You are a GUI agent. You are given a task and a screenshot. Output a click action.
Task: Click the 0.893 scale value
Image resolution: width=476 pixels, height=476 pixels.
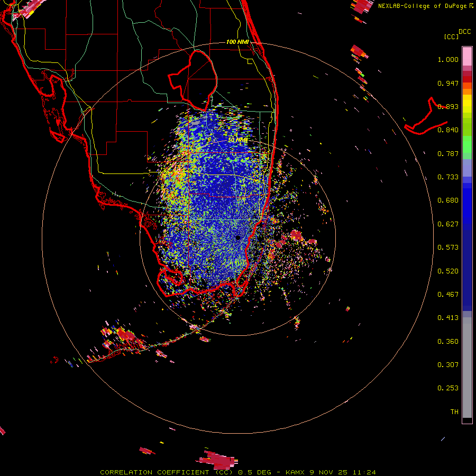pos(448,106)
